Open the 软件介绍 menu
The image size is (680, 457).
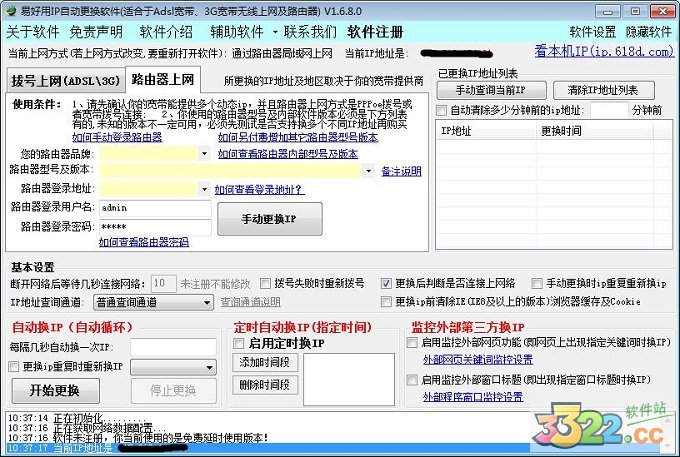tap(166, 32)
